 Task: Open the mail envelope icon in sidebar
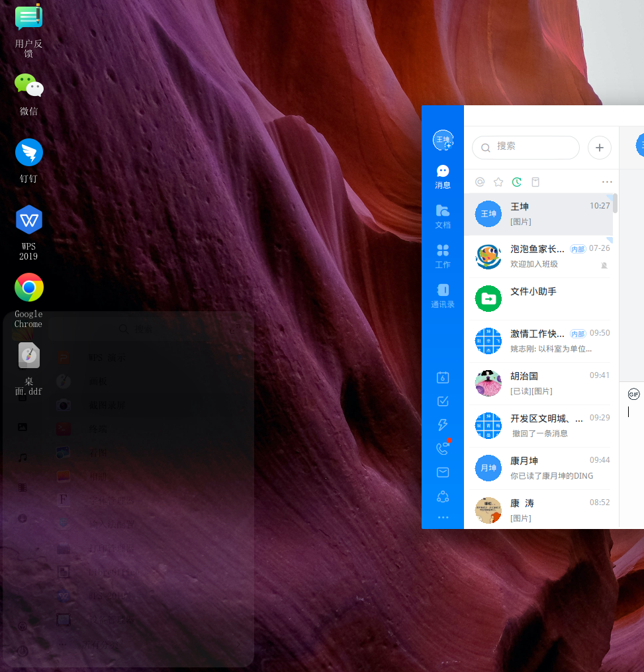point(443,472)
